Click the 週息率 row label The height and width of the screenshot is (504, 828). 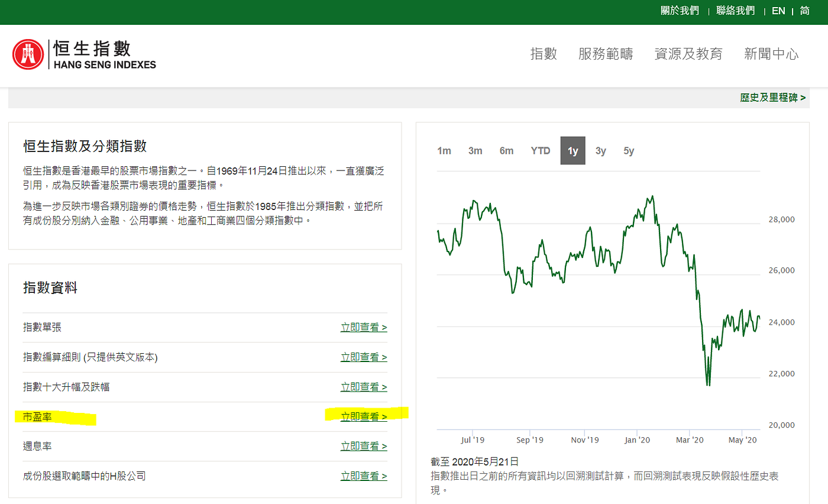(37, 446)
